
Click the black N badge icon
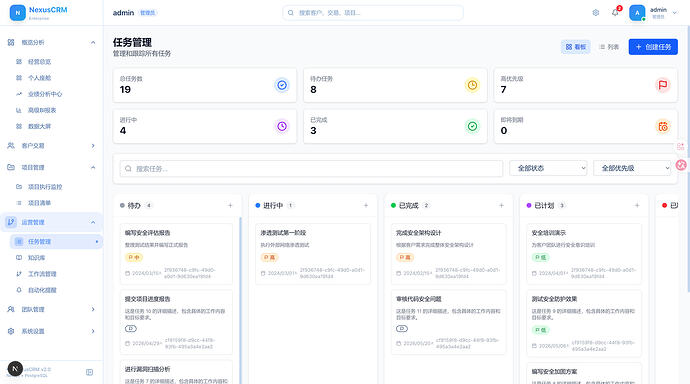pos(15,369)
